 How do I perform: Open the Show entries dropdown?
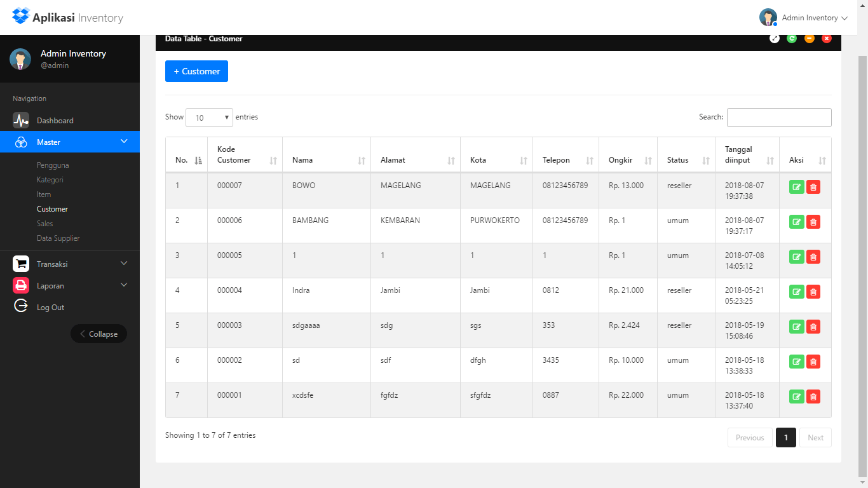[x=209, y=117]
